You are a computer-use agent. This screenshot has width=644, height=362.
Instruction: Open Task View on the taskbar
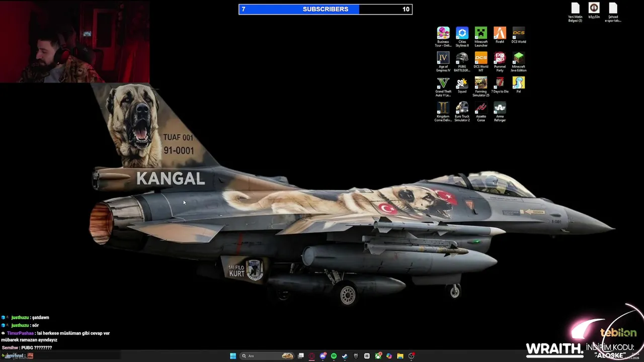tap(301, 356)
